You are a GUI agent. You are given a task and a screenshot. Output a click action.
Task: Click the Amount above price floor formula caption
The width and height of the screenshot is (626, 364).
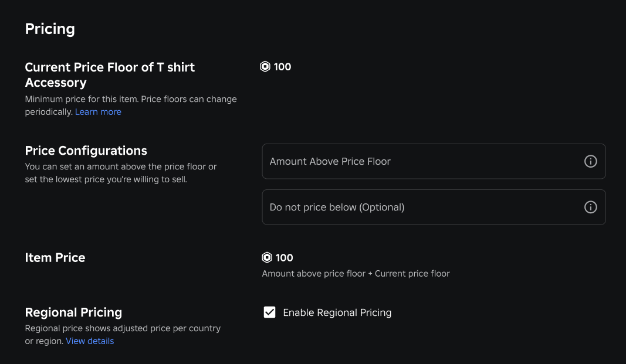[356, 273]
